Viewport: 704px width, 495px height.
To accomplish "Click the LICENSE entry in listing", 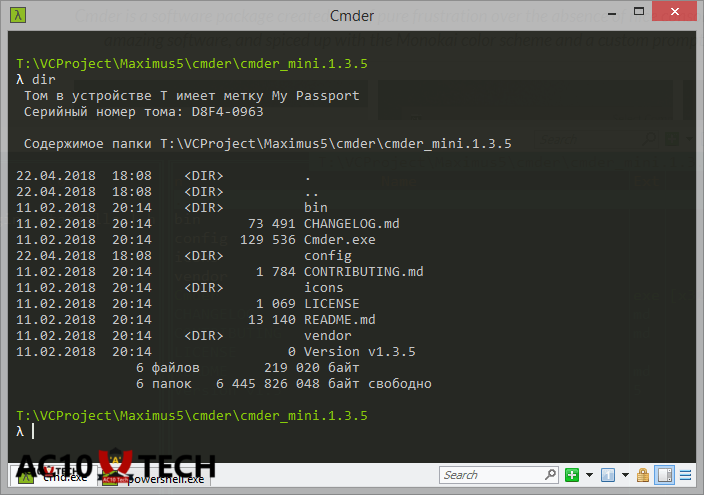I will point(332,304).
